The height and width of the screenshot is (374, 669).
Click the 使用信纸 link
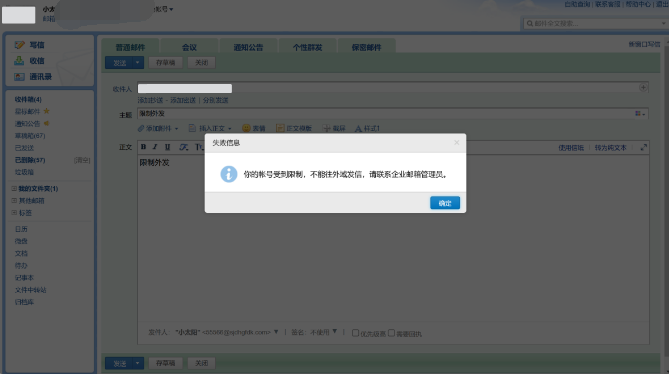coord(571,148)
